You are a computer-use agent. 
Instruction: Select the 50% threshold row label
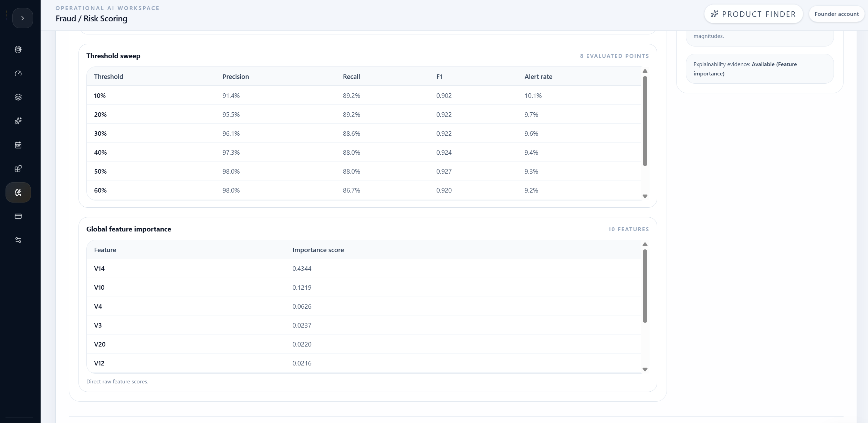pos(100,171)
